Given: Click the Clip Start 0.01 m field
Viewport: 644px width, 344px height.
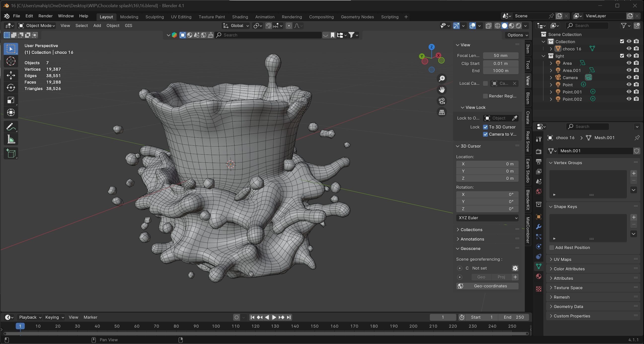Looking at the screenshot, I should [x=500, y=64].
